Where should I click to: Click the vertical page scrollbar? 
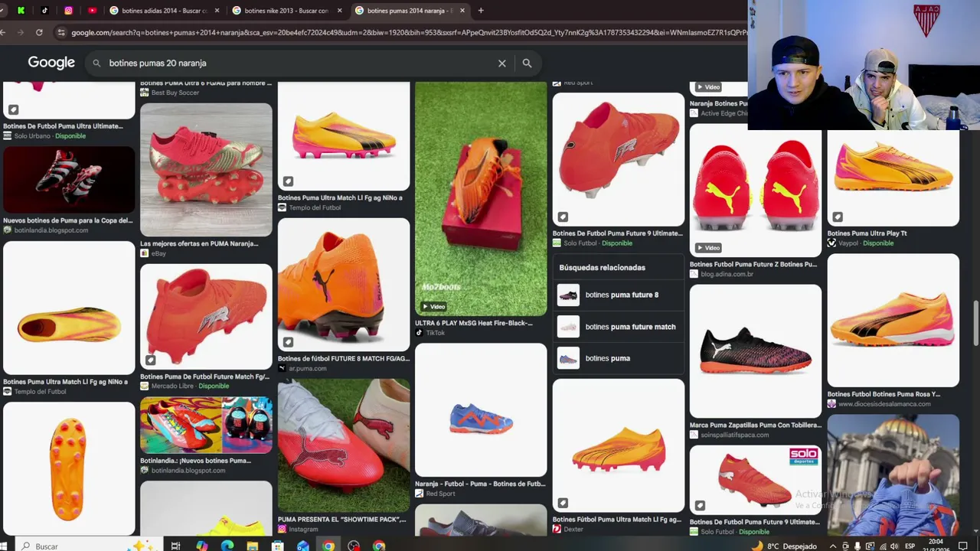975,324
